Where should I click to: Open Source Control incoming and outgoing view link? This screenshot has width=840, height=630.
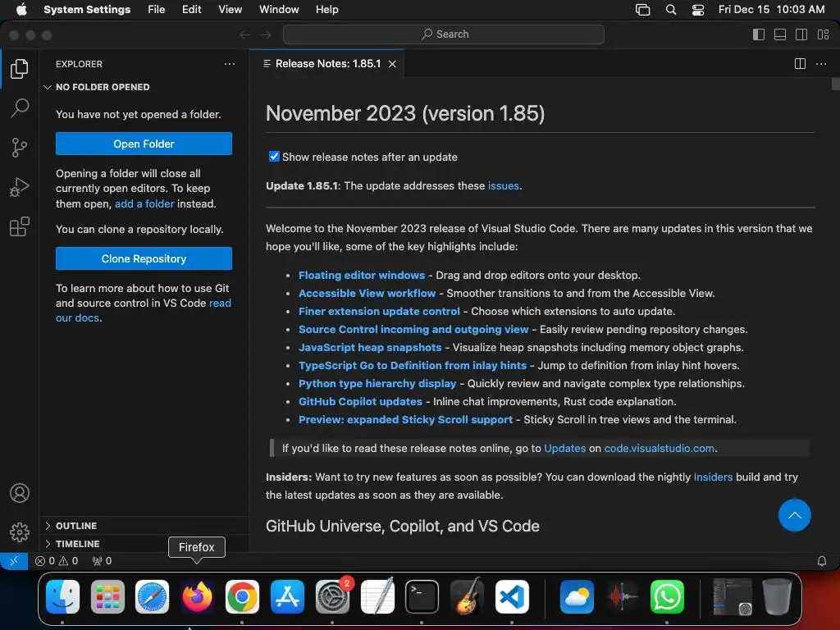413,330
